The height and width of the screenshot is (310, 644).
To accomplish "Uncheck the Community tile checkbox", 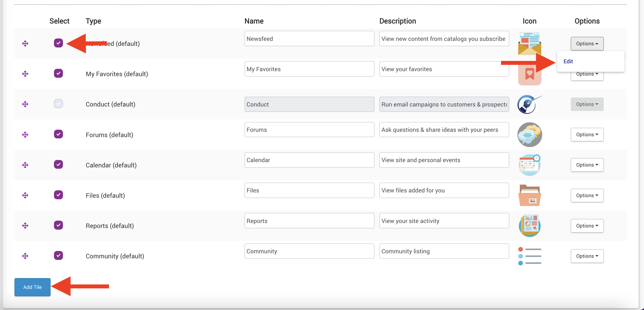I will [x=58, y=255].
